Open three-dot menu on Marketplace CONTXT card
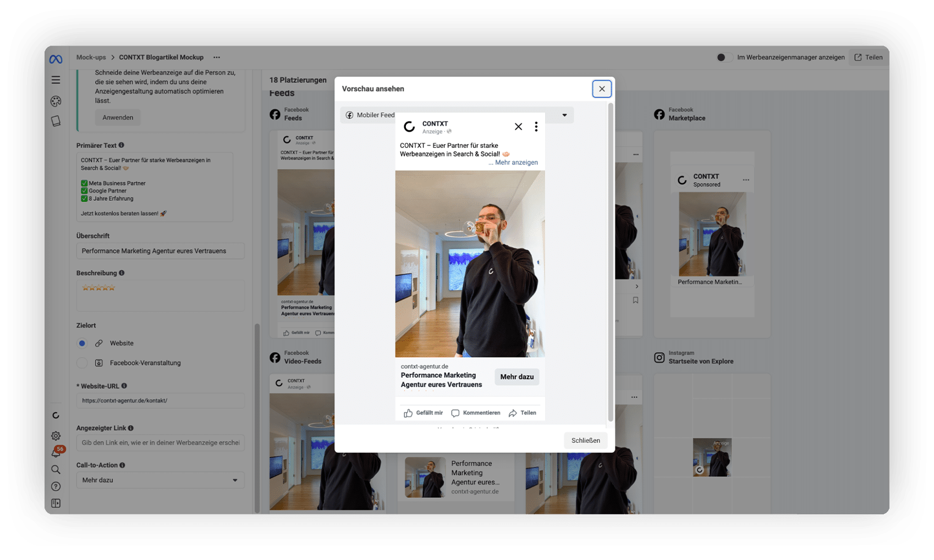Screen dimensions: 934x560 [746, 180]
